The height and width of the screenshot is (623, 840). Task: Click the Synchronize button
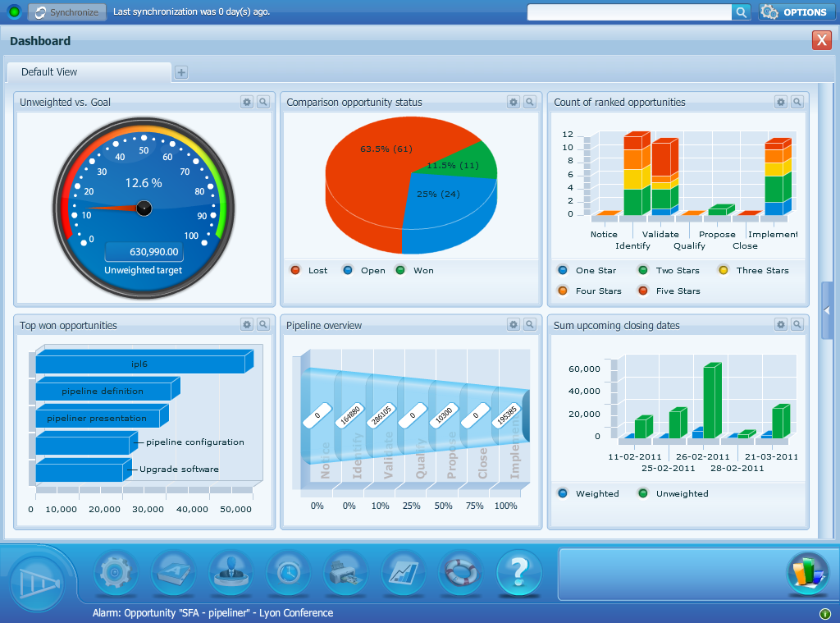tap(67, 11)
